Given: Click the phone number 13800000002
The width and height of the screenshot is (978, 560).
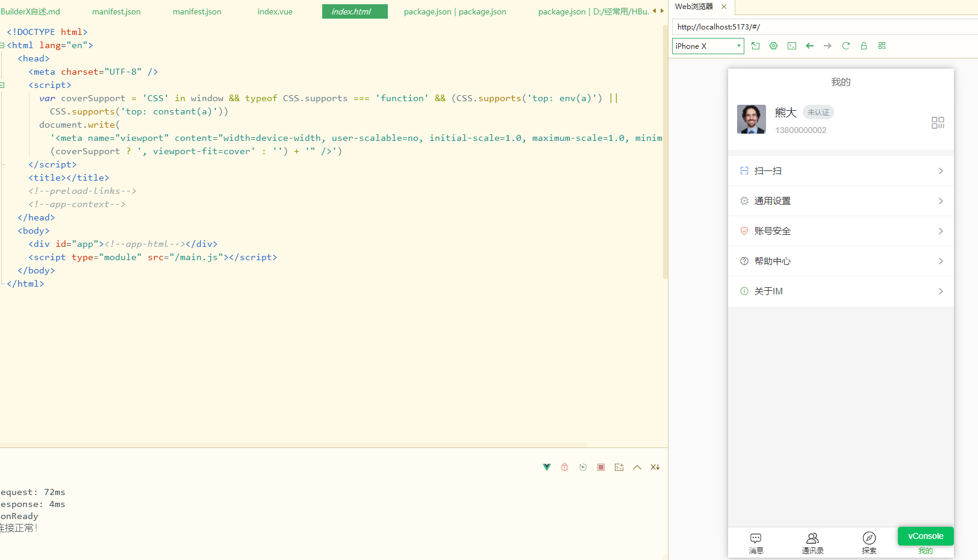Looking at the screenshot, I should [801, 130].
